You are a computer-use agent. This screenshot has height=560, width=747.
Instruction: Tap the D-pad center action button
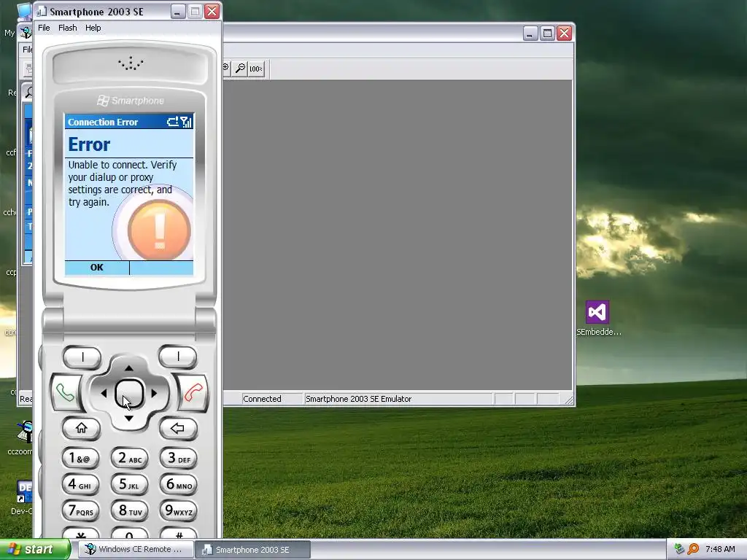click(x=129, y=393)
